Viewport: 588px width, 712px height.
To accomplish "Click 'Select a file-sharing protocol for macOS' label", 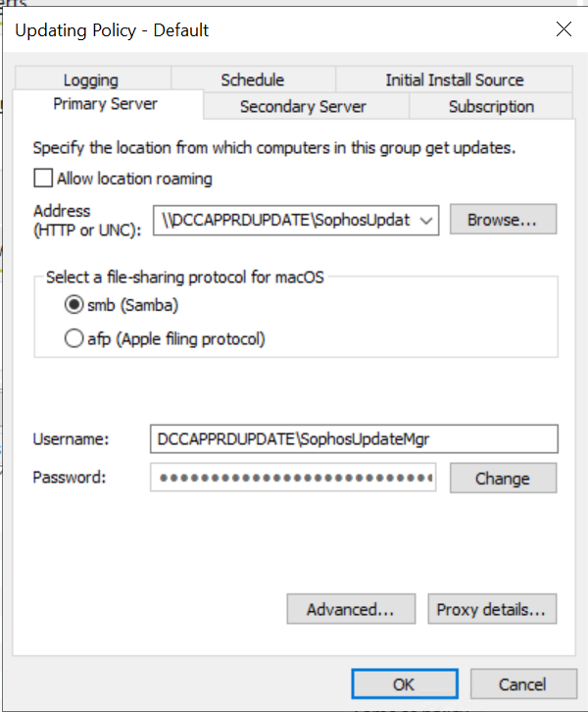I will click(184, 277).
